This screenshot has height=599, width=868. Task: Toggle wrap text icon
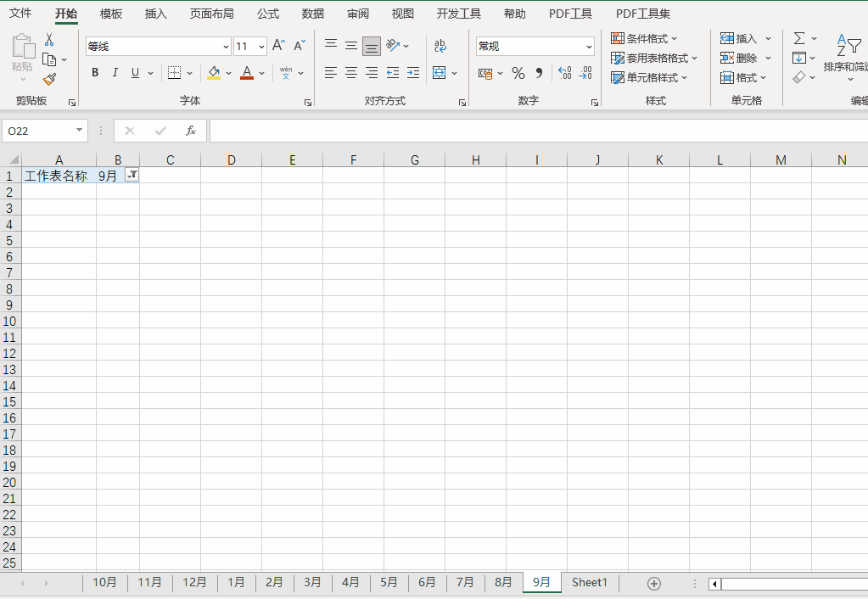click(x=440, y=46)
